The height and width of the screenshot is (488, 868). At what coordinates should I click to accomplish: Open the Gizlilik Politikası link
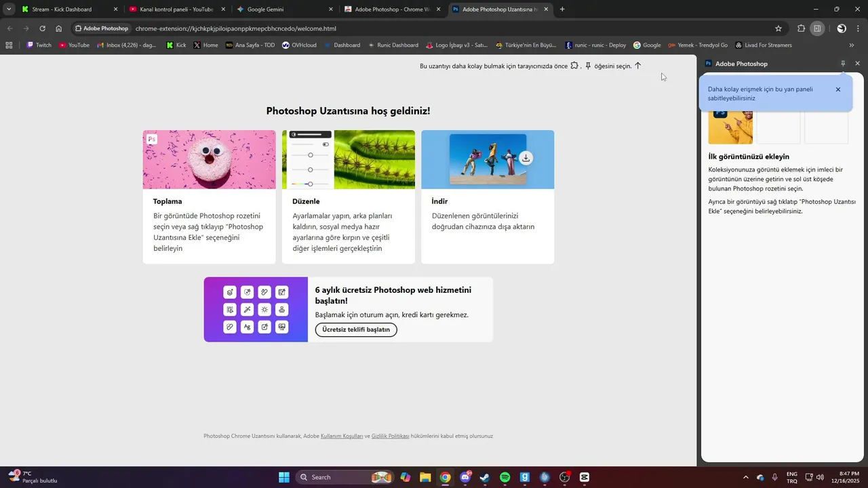click(391, 436)
